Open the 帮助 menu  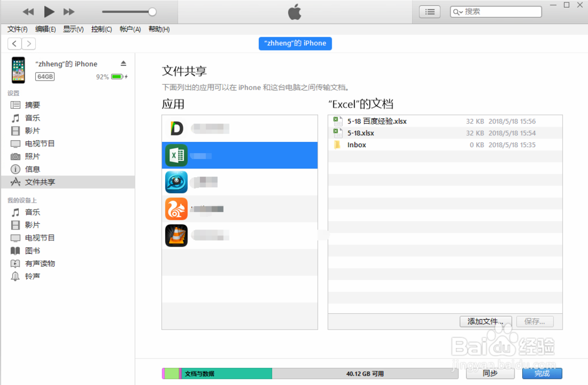158,28
